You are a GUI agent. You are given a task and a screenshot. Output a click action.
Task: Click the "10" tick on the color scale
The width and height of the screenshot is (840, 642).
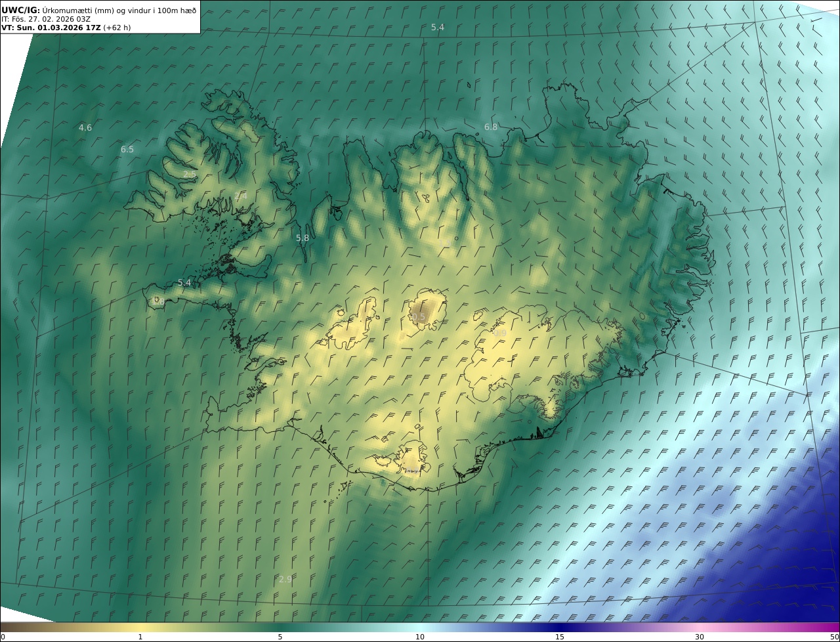[x=420, y=637]
